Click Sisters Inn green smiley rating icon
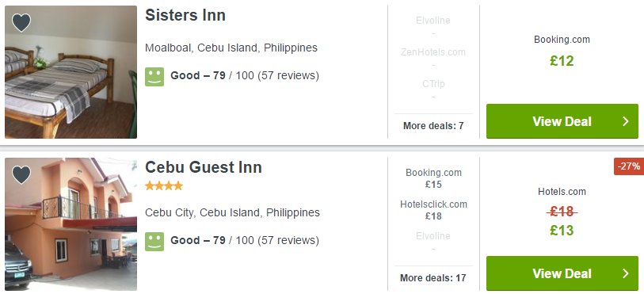Image resolution: width=644 pixels, height=294 pixels. pyautogui.click(x=154, y=77)
